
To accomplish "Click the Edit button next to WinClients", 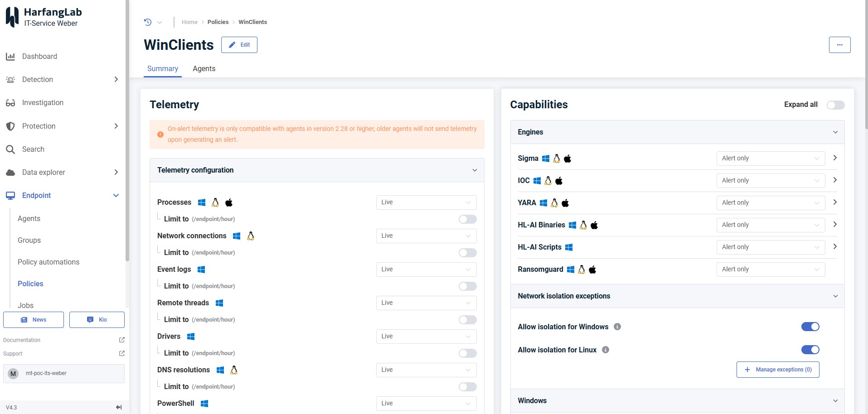I will [x=239, y=45].
